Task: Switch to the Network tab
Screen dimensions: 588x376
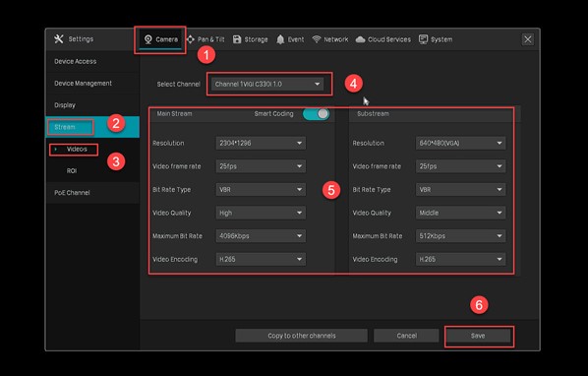Action: coord(330,39)
